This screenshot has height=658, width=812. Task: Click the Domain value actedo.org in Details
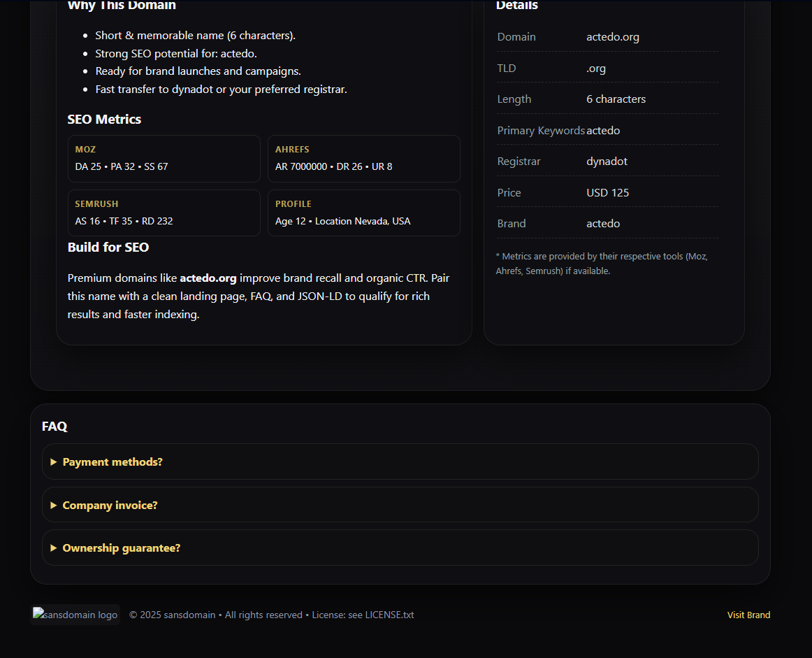(612, 37)
